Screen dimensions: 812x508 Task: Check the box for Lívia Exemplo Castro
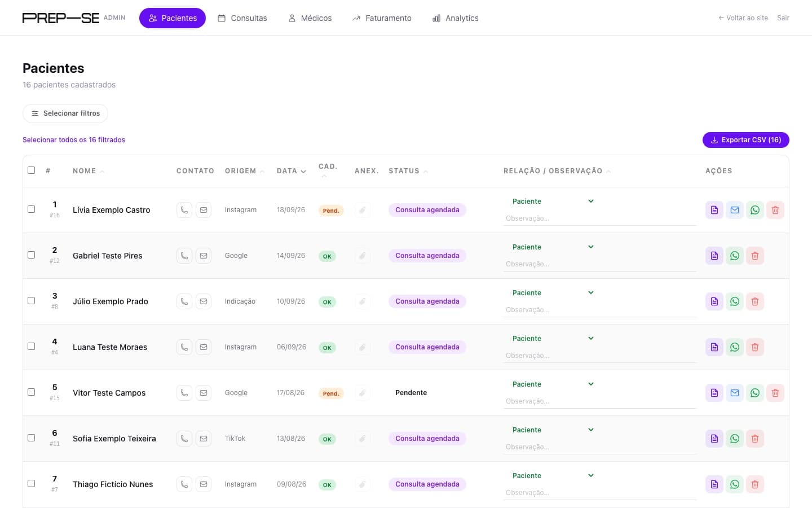pyautogui.click(x=32, y=209)
